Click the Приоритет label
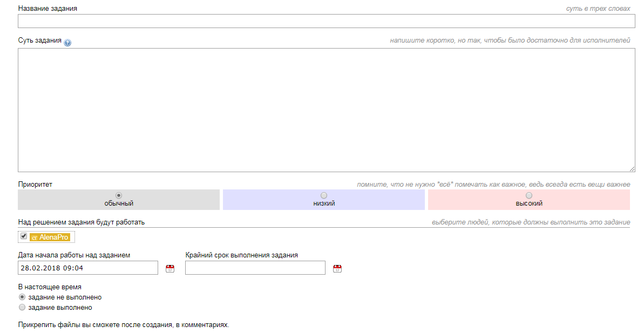Viewport: 644px width, 333px height. coord(35,185)
